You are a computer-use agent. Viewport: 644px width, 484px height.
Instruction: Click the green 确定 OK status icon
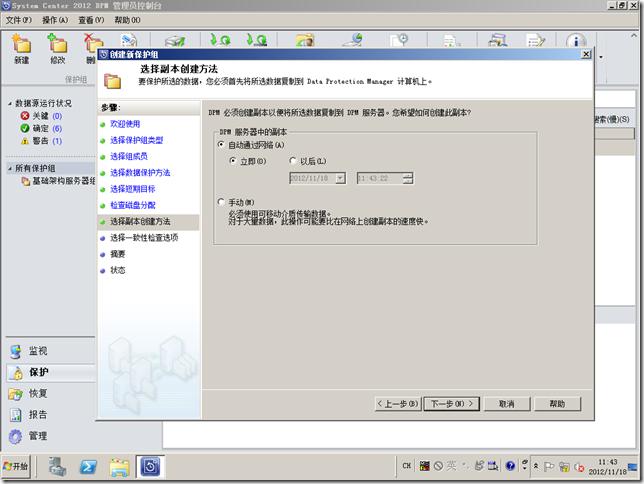(25, 128)
